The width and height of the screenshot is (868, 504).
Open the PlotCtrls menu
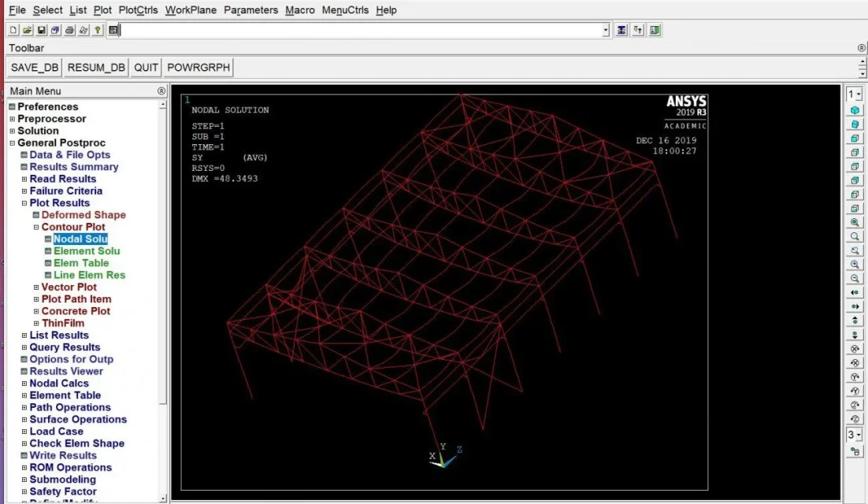click(x=139, y=10)
